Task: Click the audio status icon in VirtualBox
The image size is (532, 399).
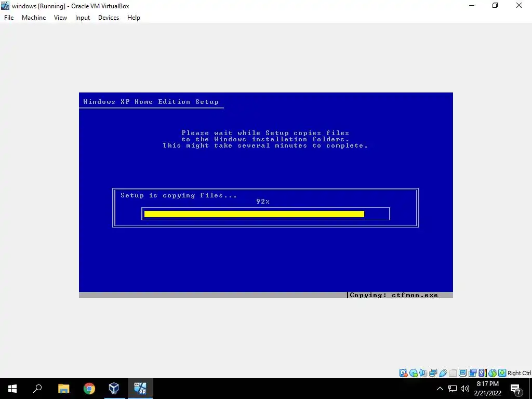Action: click(x=423, y=373)
